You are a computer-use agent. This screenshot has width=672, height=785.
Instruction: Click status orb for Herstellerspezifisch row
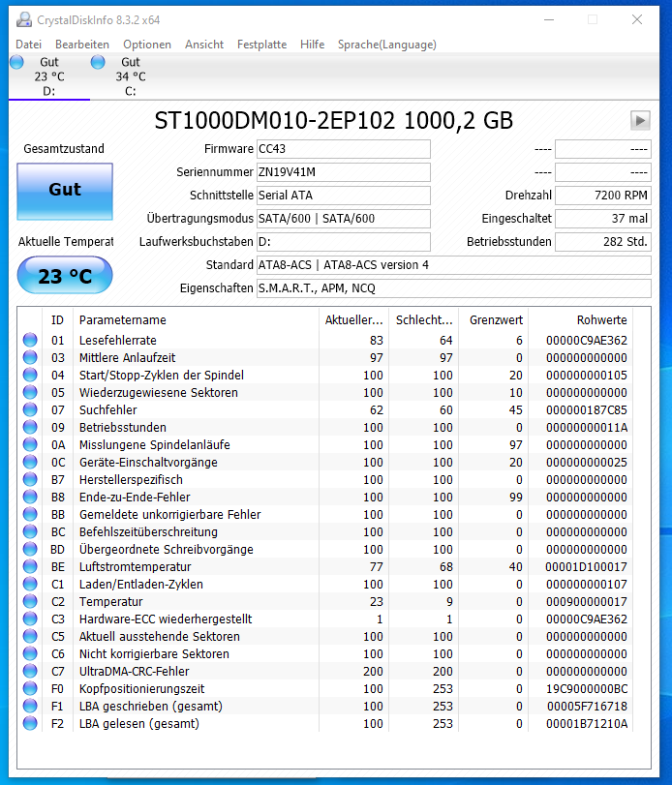pos(30,479)
